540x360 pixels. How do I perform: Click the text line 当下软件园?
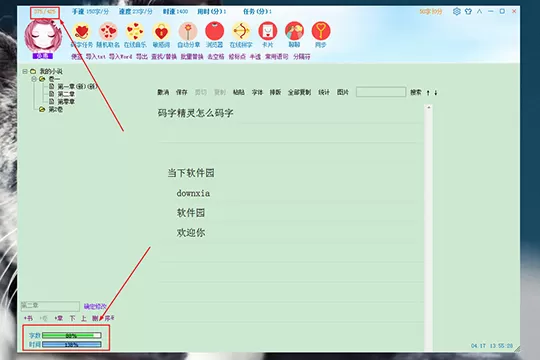click(x=191, y=173)
